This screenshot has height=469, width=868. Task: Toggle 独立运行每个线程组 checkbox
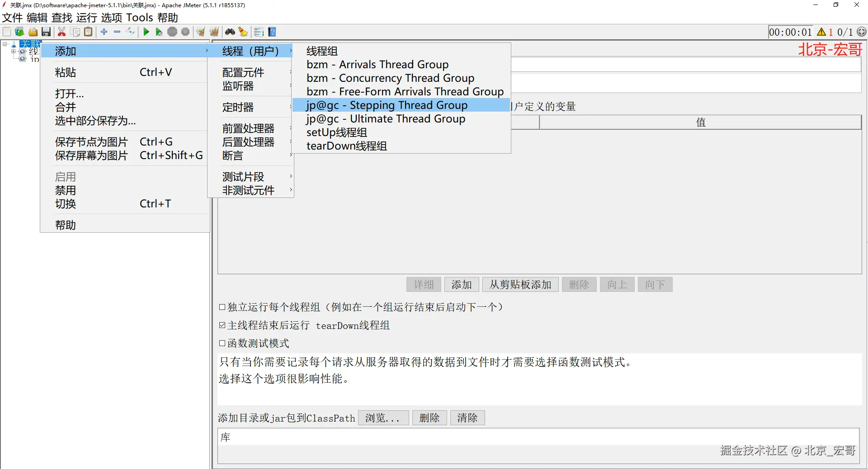coord(222,307)
